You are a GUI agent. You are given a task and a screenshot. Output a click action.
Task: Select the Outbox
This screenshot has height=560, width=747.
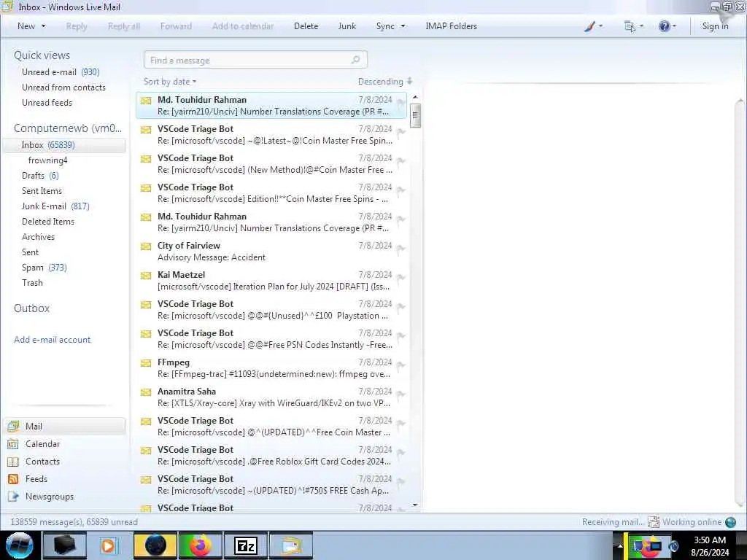pos(31,308)
